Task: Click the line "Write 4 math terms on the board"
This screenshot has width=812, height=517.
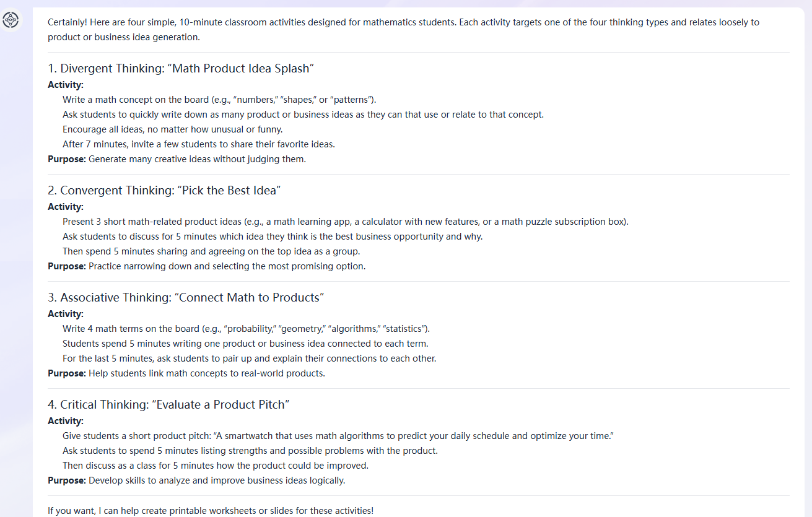Action: click(x=246, y=329)
